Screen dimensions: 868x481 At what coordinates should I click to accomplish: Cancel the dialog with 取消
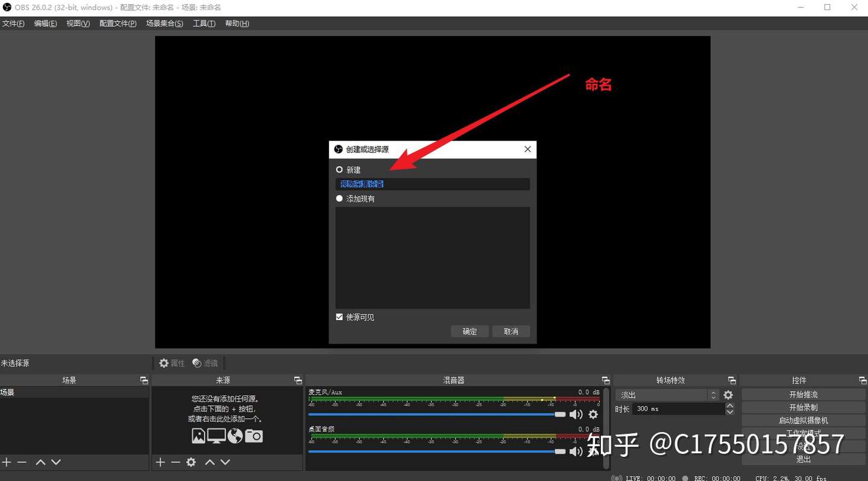tap(511, 332)
